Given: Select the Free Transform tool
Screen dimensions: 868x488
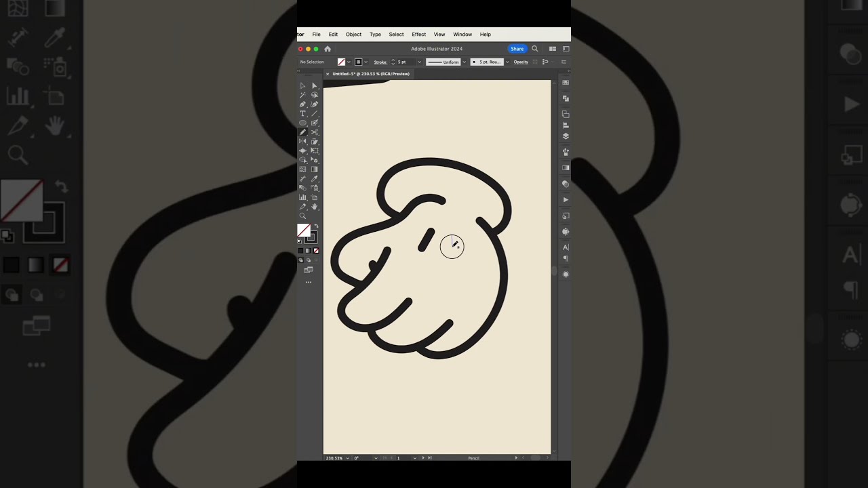Looking at the screenshot, I should pyautogui.click(x=315, y=150).
